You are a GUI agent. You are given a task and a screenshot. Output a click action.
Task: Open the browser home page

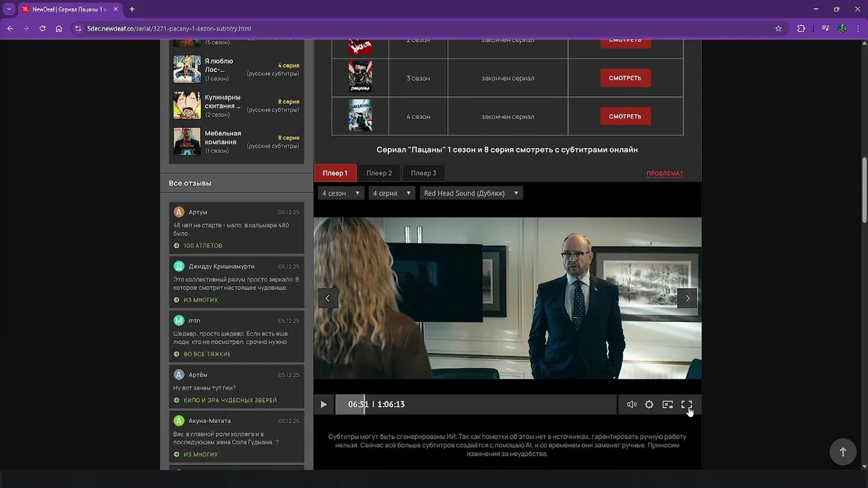click(59, 28)
